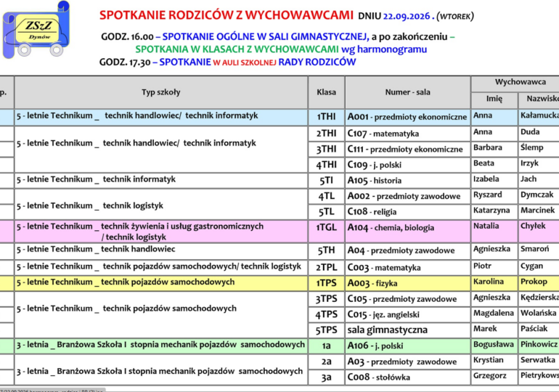Click the Numer - sala column header
Image resolution: width=559 pixels, height=392 pixels.
point(407,92)
